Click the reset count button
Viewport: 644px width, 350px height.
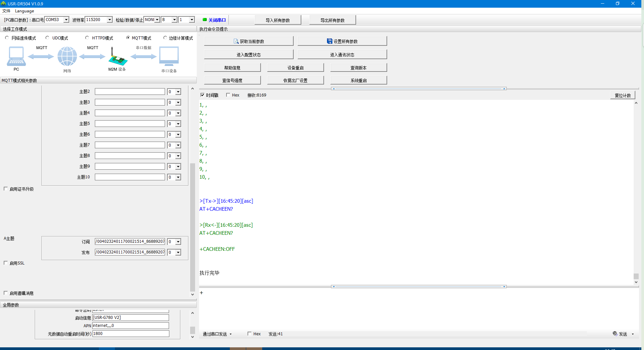click(623, 95)
